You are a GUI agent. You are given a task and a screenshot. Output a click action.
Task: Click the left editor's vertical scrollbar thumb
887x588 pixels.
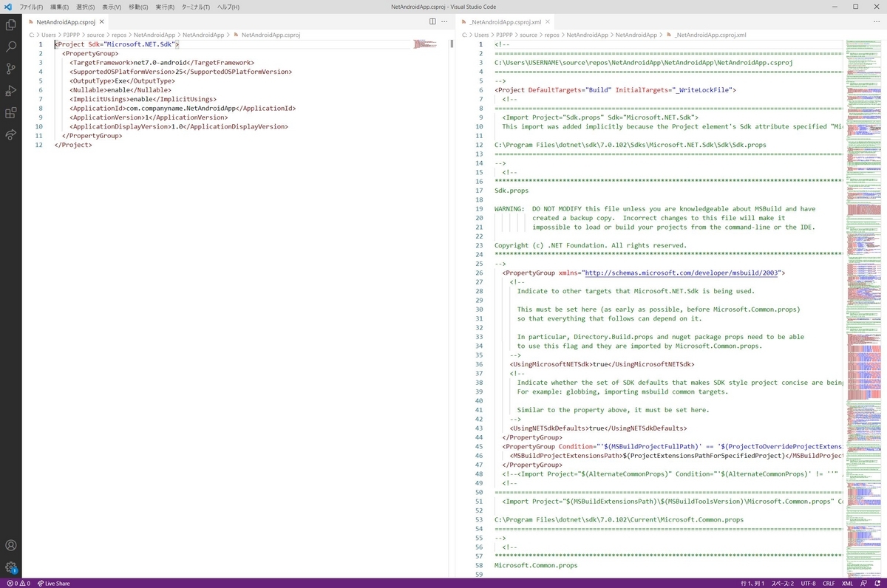coord(452,44)
